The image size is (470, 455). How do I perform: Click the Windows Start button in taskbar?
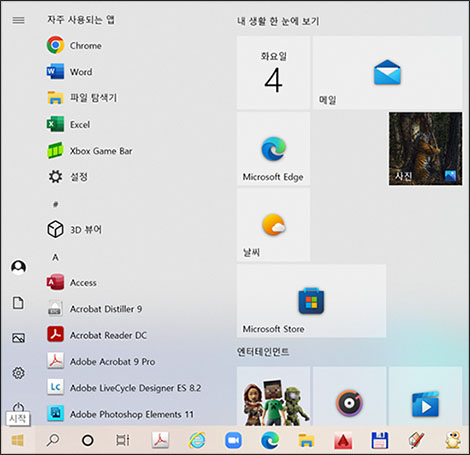point(18,440)
